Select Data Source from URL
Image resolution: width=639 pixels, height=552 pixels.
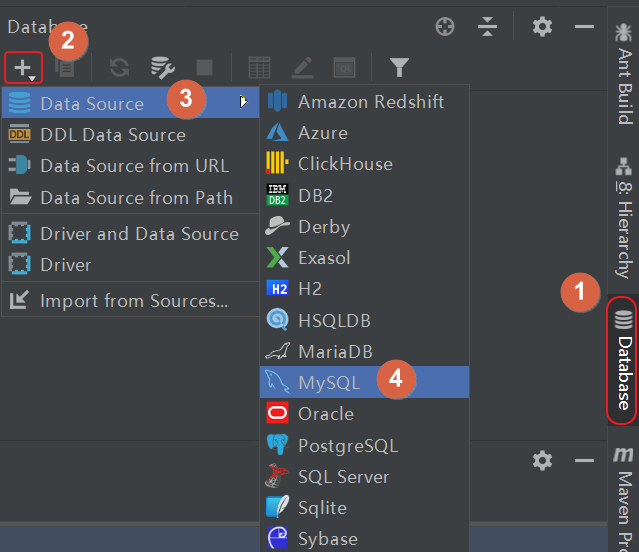(x=131, y=166)
